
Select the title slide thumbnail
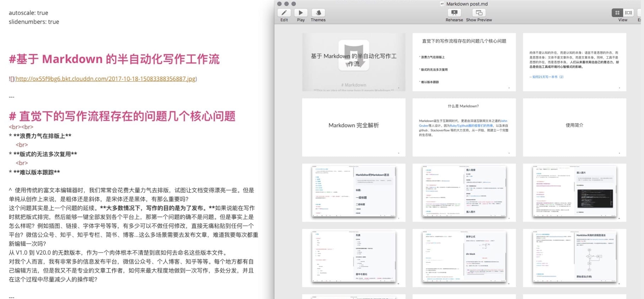coord(353,62)
